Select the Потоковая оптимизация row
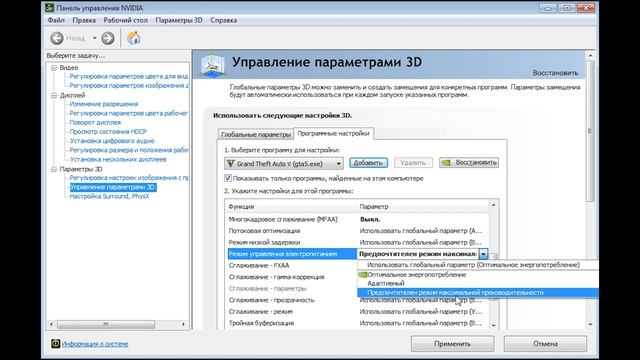The width and height of the screenshot is (640, 360). coord(357,231)
